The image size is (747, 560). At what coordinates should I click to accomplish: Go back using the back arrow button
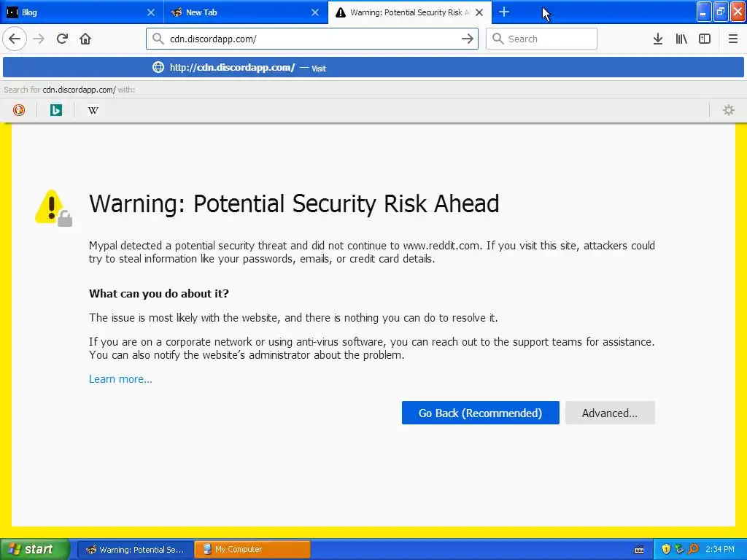[x=15, y=39]
